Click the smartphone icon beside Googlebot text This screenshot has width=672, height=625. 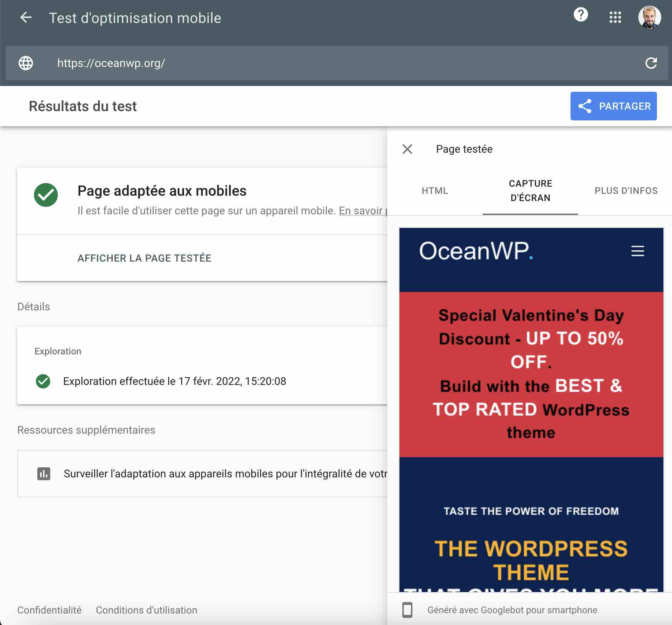coord(408,610)
